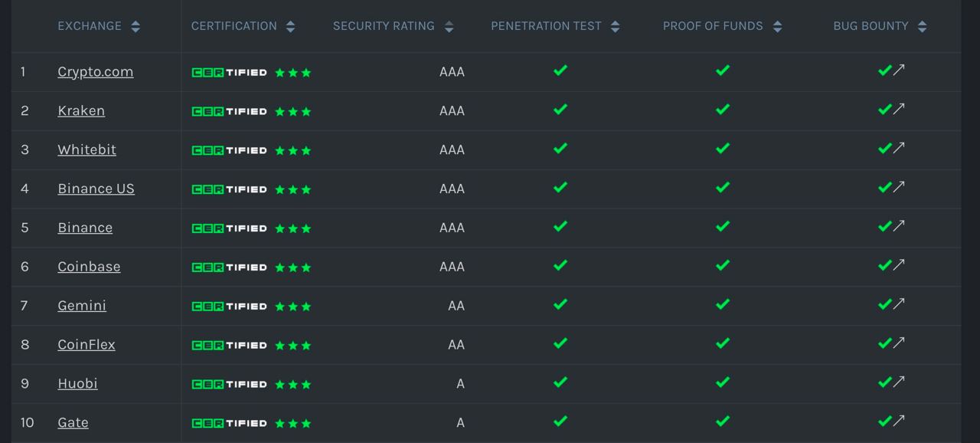Open the Huobi exchange link
The width and height of the screenshot is (980, 443).
[x=77, y=383]
